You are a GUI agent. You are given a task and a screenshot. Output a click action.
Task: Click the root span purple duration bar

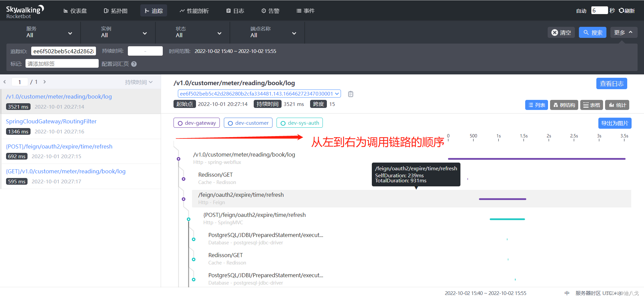pos(537,159)
